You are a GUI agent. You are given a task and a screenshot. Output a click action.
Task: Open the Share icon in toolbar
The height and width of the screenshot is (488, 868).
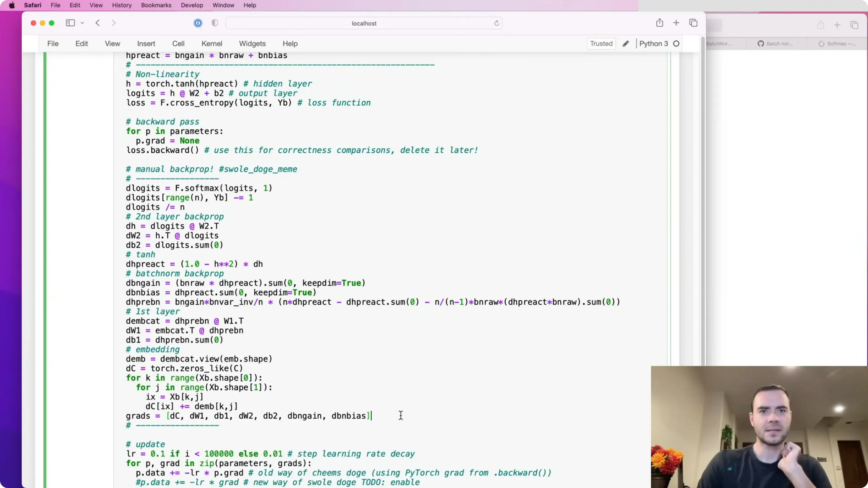659,23
